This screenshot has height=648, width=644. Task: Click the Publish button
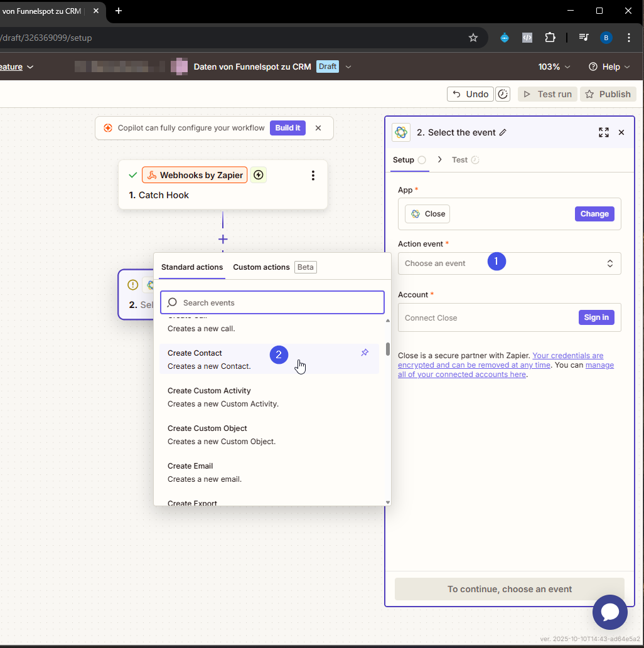coord(608,94)
